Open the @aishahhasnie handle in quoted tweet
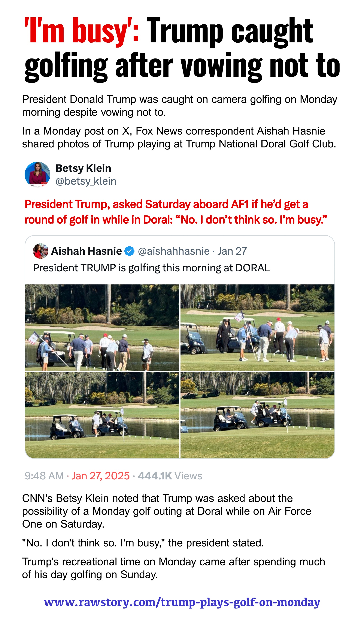Screen dimensions: 364x634 (174, 251)
